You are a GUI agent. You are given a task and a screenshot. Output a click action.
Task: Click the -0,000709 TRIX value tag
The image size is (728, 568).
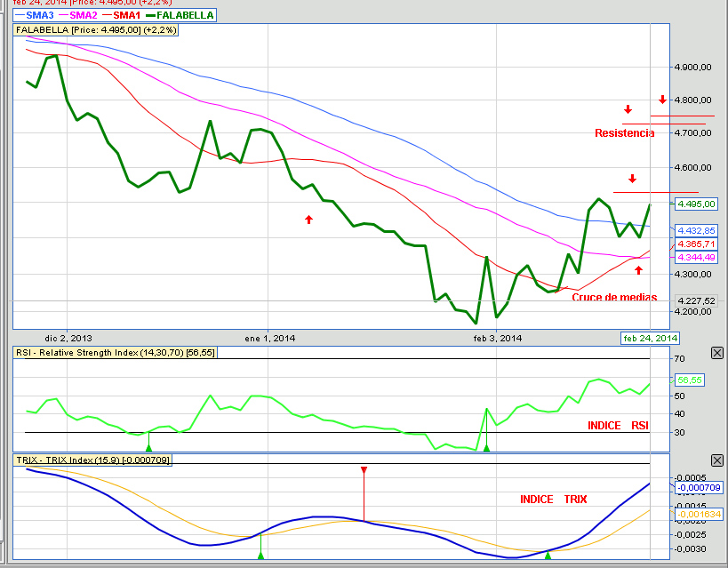tap(699, 488)
